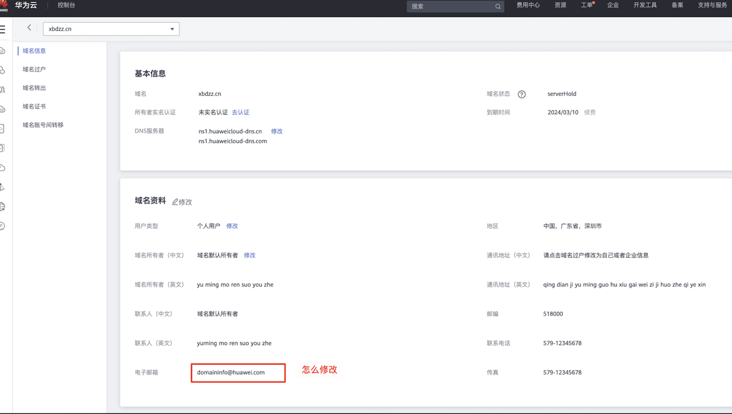Open the 工单 tickets menu

click(587, 5)
